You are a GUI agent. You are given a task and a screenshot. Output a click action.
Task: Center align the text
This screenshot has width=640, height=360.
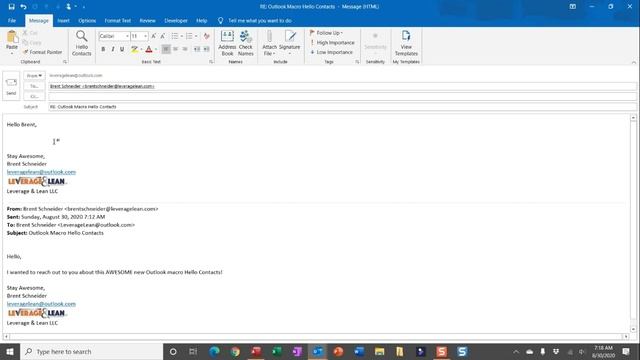click(x=176, y=49)
